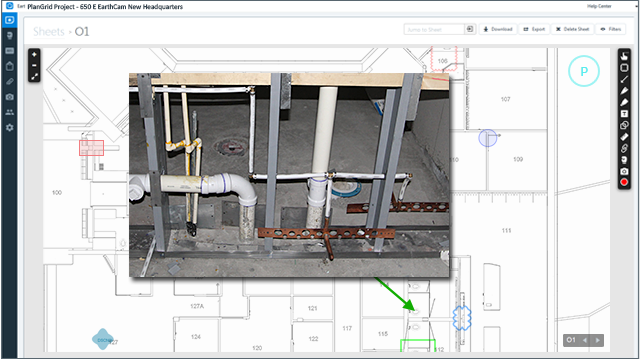This screenshot has width=640, height=360.
Task: Activate the text annotation tool
Action: pyautogui.click(x=624, y=114)
